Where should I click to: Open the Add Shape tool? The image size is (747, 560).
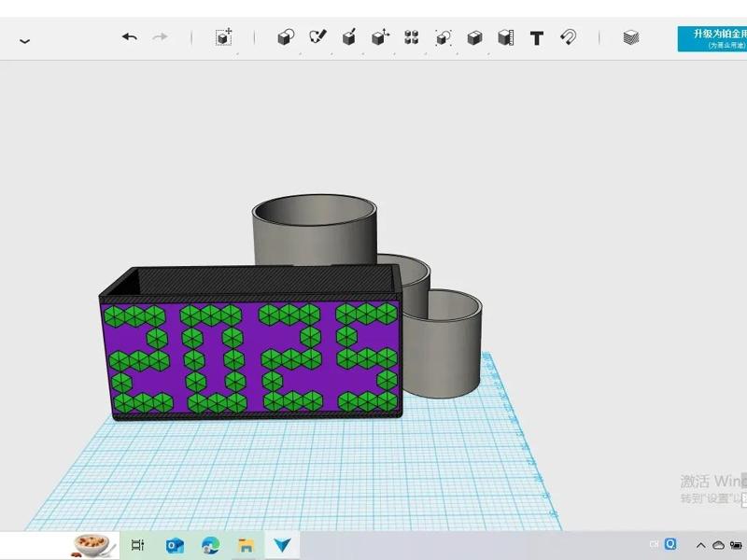[224, 35]
